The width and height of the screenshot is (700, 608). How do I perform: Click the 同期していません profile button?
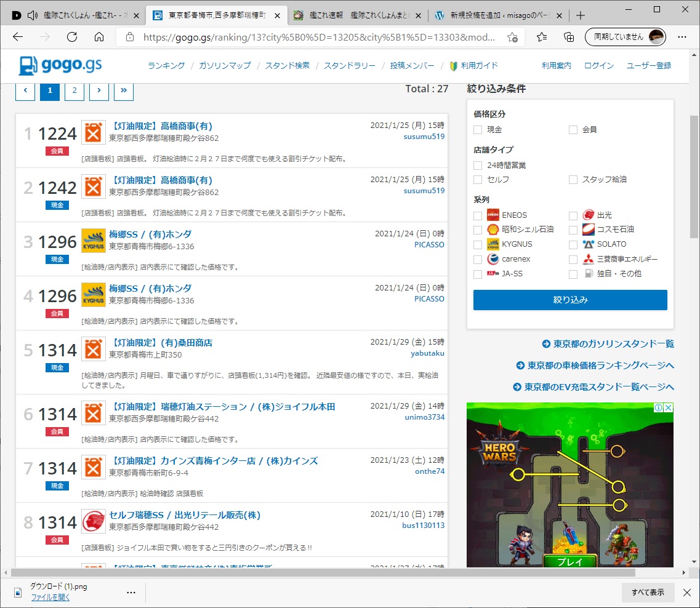(x=625, y=37)
